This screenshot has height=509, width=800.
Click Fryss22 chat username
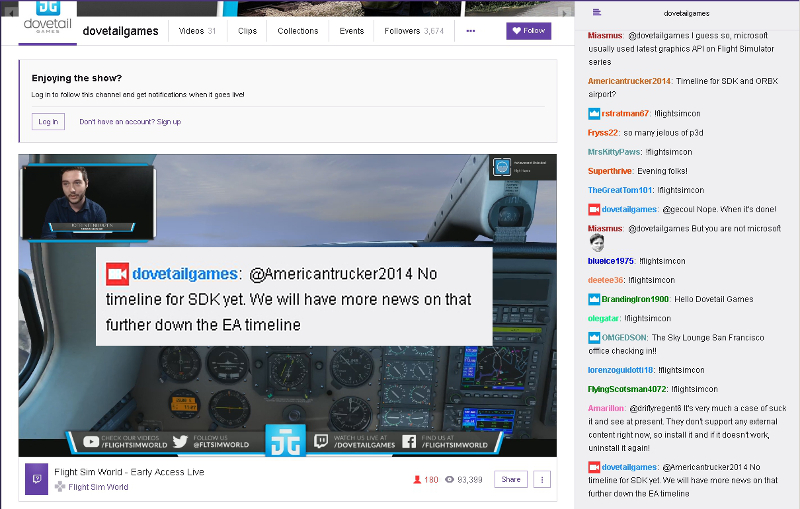point(603,133)
